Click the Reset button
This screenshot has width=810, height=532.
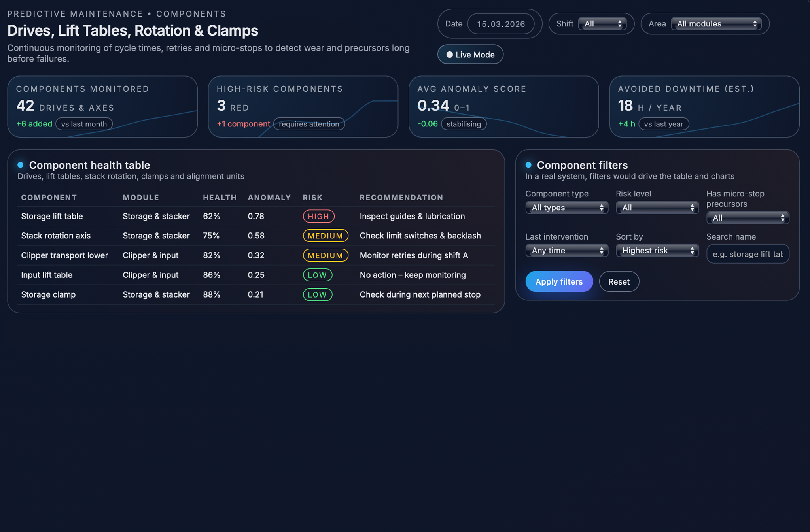click(619, 282)
